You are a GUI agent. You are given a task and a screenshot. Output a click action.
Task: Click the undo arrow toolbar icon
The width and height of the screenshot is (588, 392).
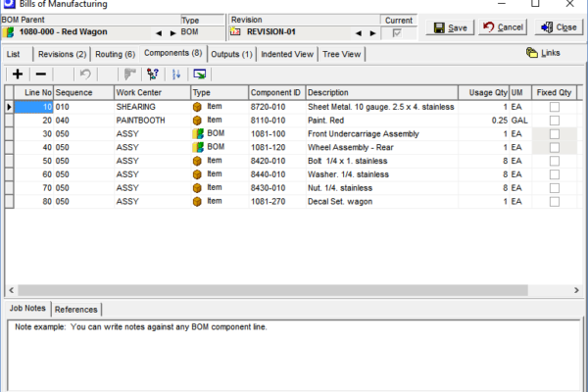85,74
